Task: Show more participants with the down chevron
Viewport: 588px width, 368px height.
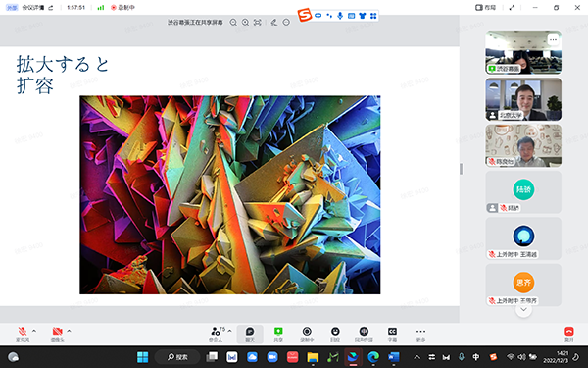Action: point(523,310)
